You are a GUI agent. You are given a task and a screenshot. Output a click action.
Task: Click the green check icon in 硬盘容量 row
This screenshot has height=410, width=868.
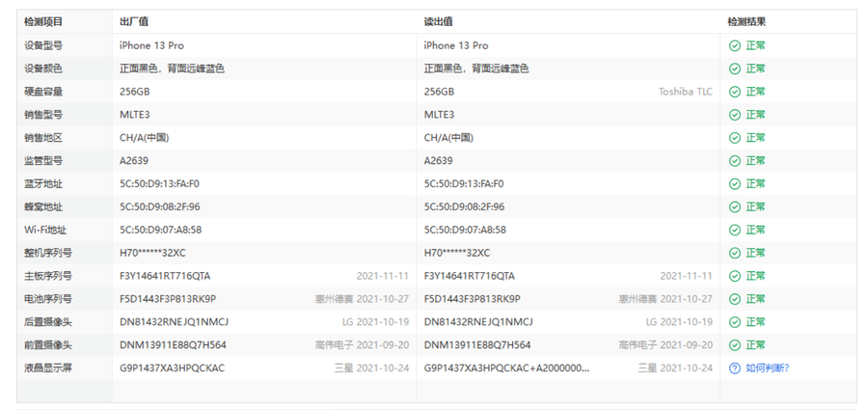point(735,92)
